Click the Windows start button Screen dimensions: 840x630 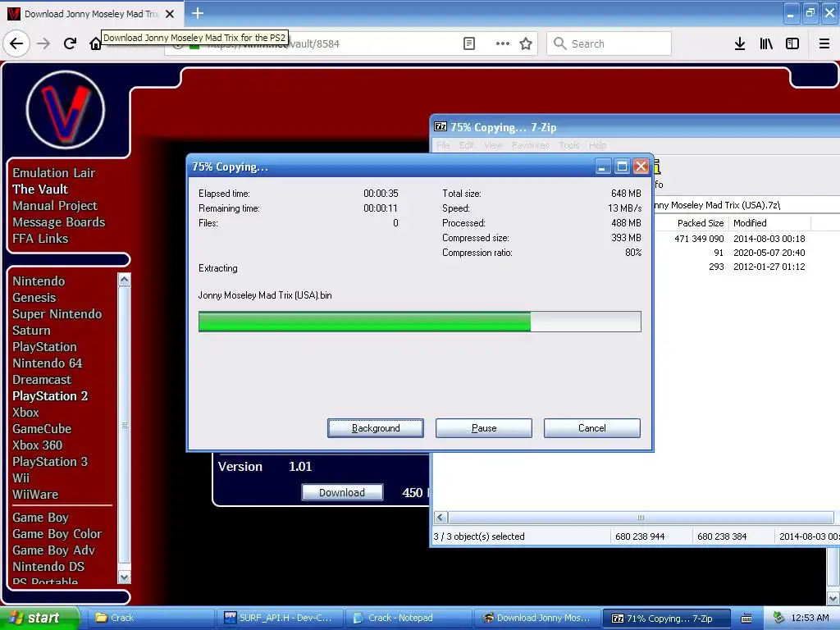click(39, 618)
